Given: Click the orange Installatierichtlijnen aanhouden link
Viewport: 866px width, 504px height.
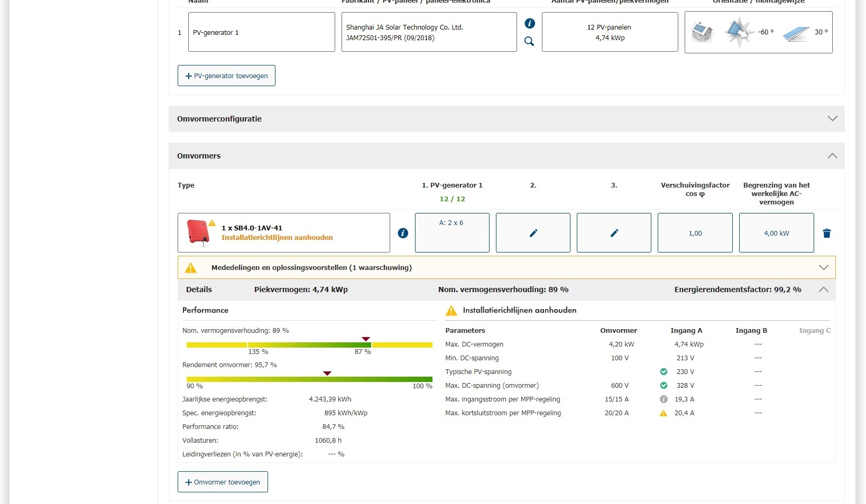Looking at the screenshot, I should (277, 238).
